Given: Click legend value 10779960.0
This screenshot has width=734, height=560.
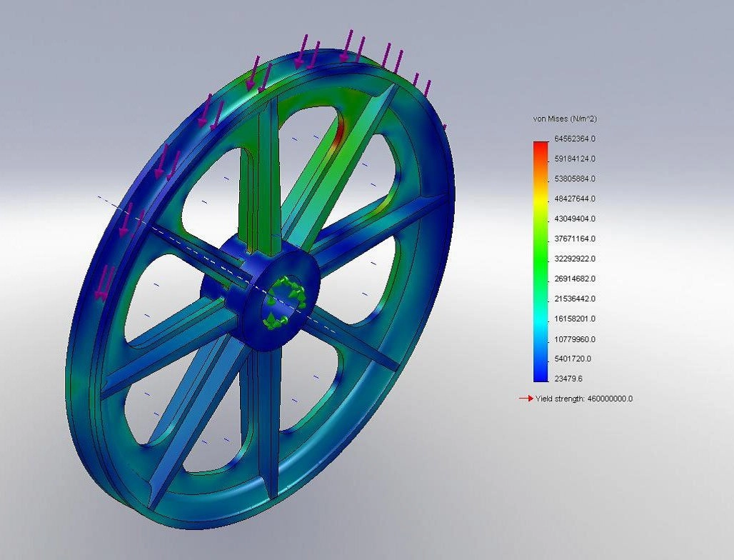Looking at the screenshot, I should point(575,339).
